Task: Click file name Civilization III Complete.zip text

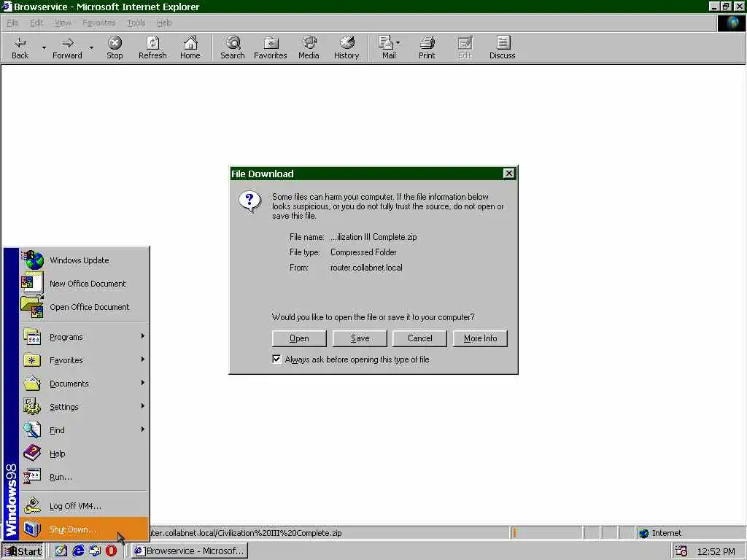Action: point(373,237)
